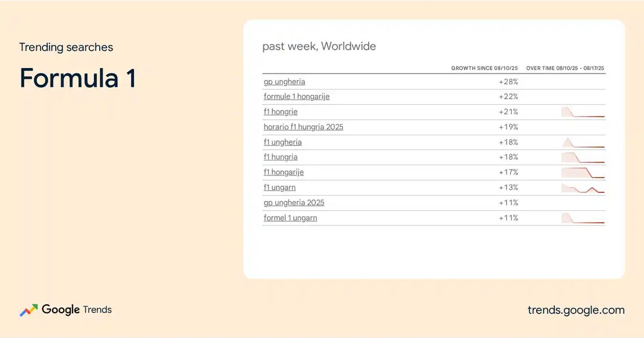644x338 pixels.
Task: Click the sparkline chart for f1 ungarn
Action: point(583,188)
